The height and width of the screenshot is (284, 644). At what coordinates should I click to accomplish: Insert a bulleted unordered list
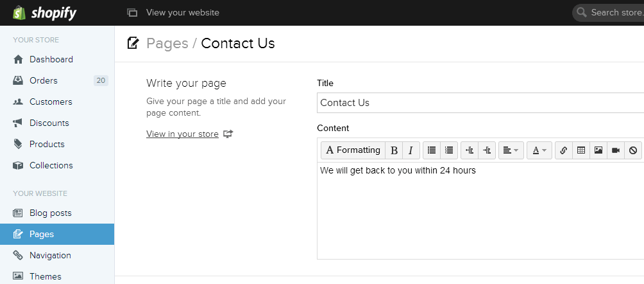[432, 150]
